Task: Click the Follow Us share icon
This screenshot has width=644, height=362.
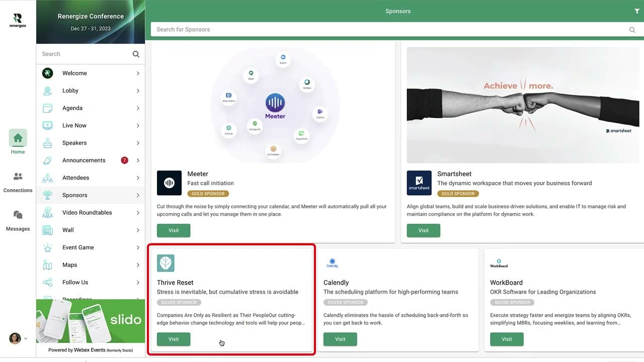Action: point(48,283)
